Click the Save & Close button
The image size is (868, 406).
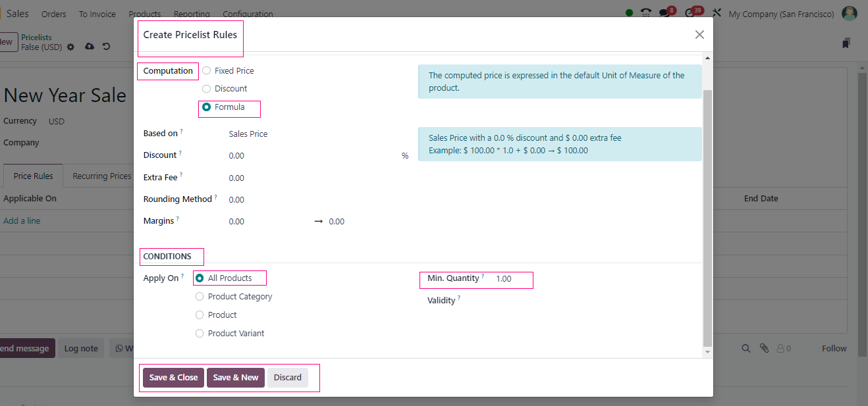click(173, 378)
